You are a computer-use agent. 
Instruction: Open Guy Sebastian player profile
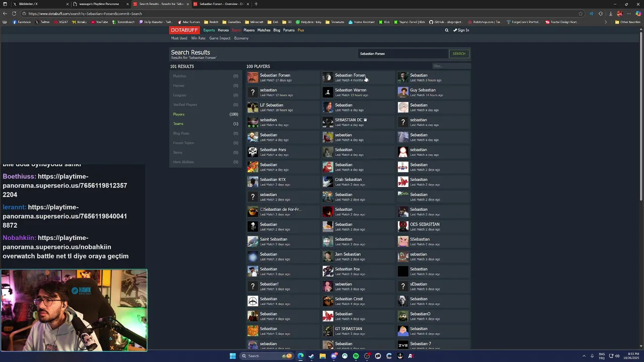423,90
